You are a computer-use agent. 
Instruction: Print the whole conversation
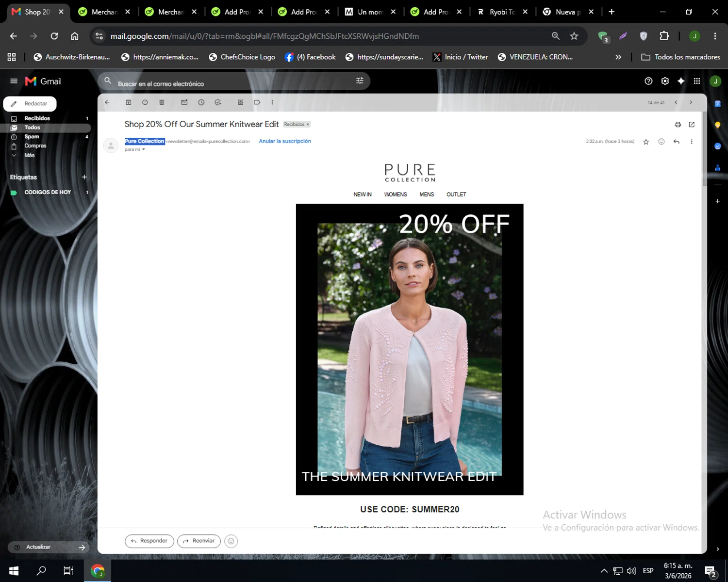(678, 125)
